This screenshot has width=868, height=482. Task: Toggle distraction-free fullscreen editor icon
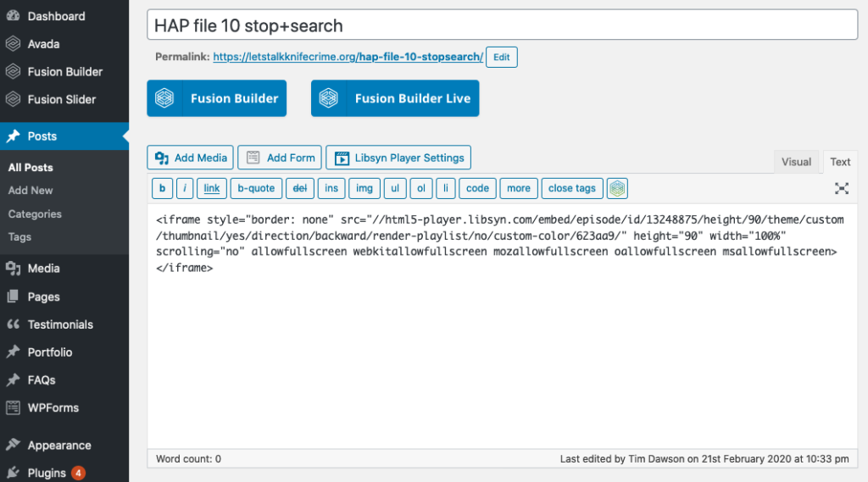tap(842, 189)
